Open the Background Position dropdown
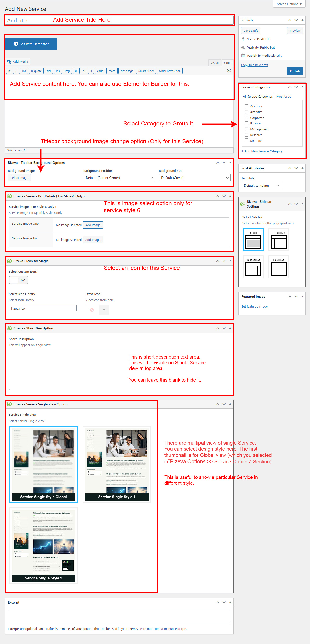This screenshot has width=310, height=644. click(x=119, y=178)
